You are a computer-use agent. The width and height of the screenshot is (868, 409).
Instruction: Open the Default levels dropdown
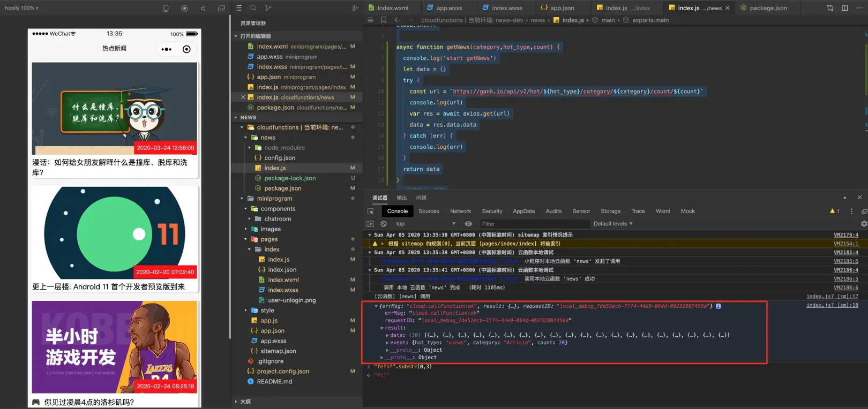tap(613, 224)
